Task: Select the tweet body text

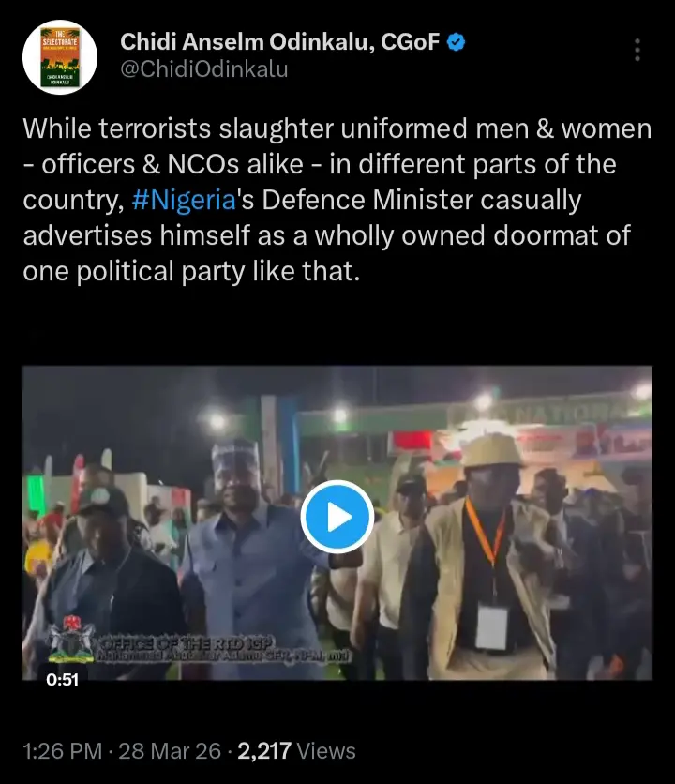Action: (x=337, y=200)
